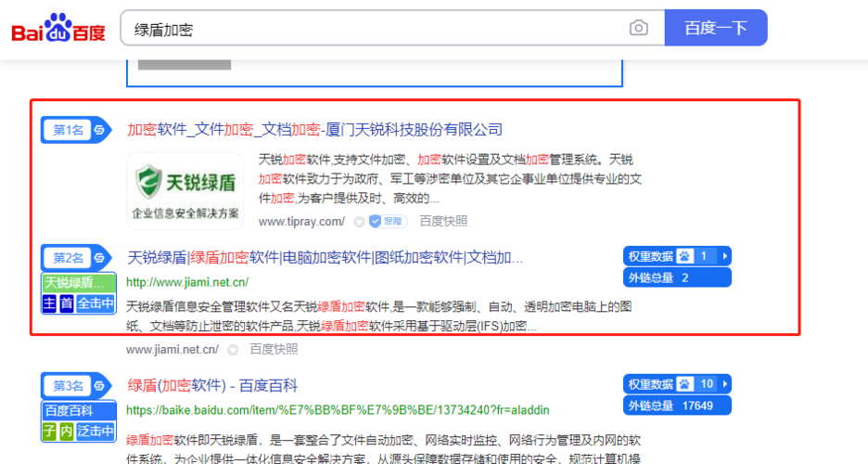
Task: Open result 天锐绿盾|绿盾加密软件|电脑加密软件
Action: (x=325, y=257)
